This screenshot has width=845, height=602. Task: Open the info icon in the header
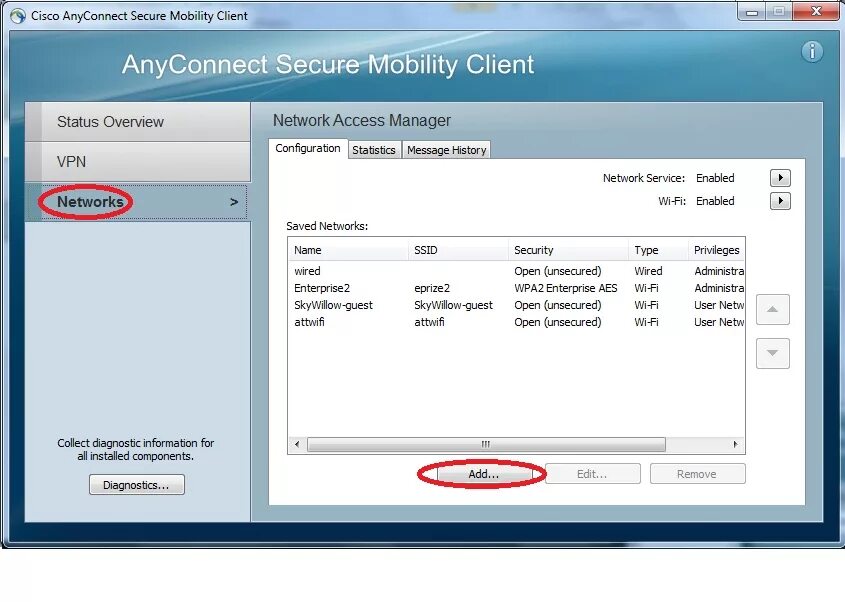coord(812,52)
